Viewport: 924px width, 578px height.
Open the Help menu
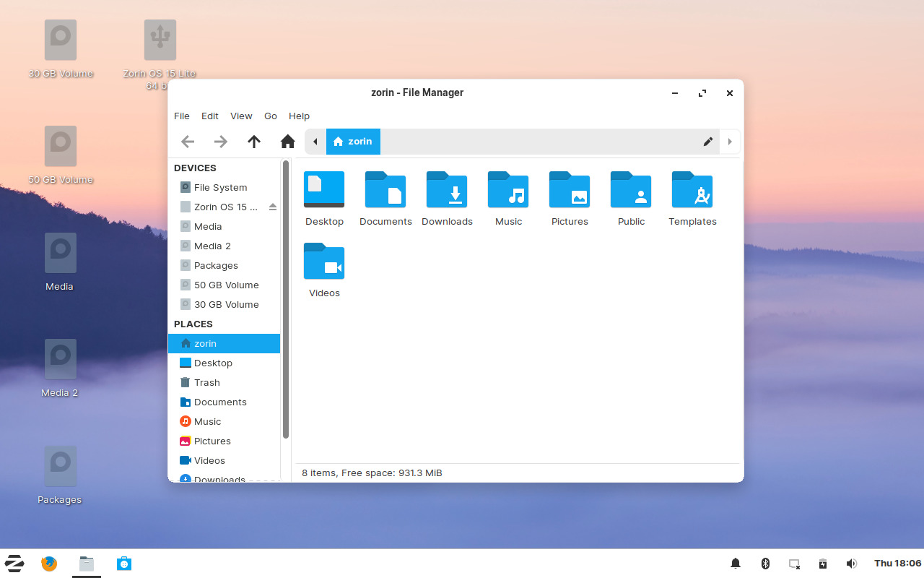(x=299, y=116)
